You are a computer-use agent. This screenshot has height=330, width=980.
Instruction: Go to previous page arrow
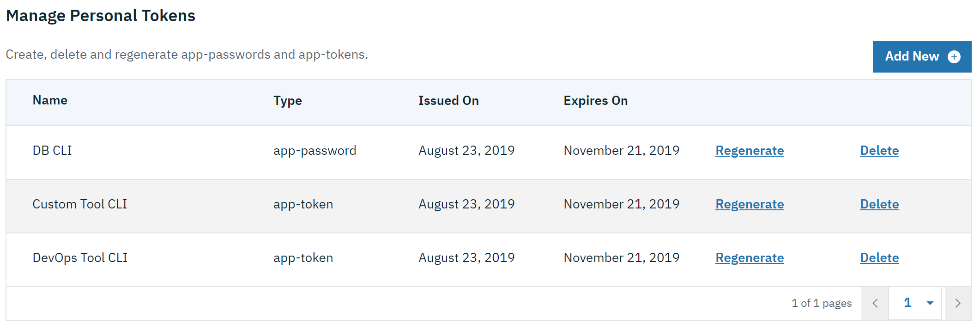click(875, 303)
